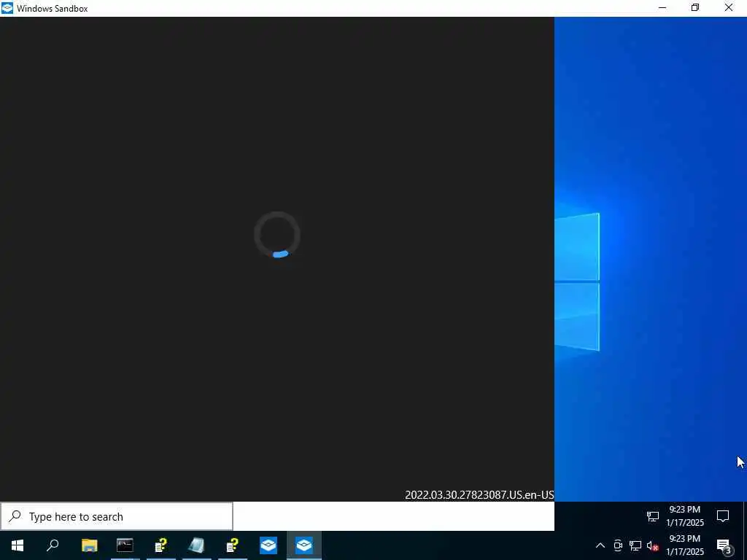747x560 pixels.
Task: Open the host Start menu button
Action: (x=18, y=545)
